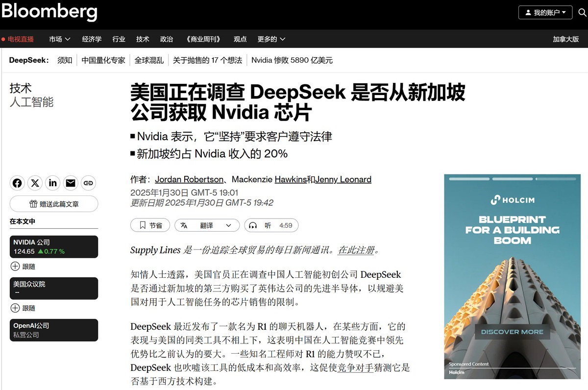The image size is (588, 390).
Task: Share article on X (Twitter)
Action: click(35, 183)
